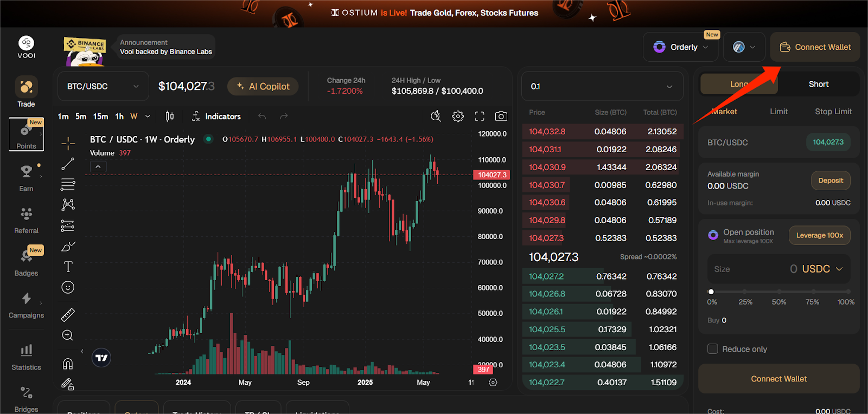Collapse the indicator legend arrow
This screenshot has width=868, height=414.
pyautogui.click(x=98, y=166)
